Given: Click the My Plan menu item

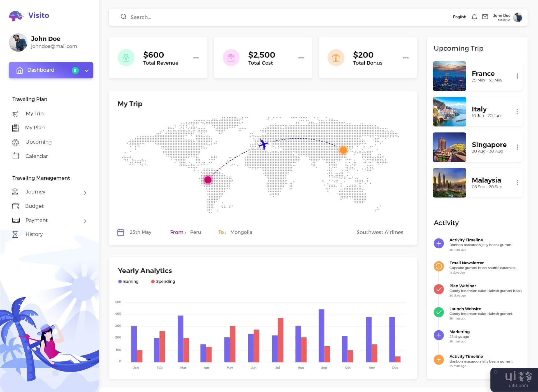Looking at the screenshot, I should (x=35, y=127).
